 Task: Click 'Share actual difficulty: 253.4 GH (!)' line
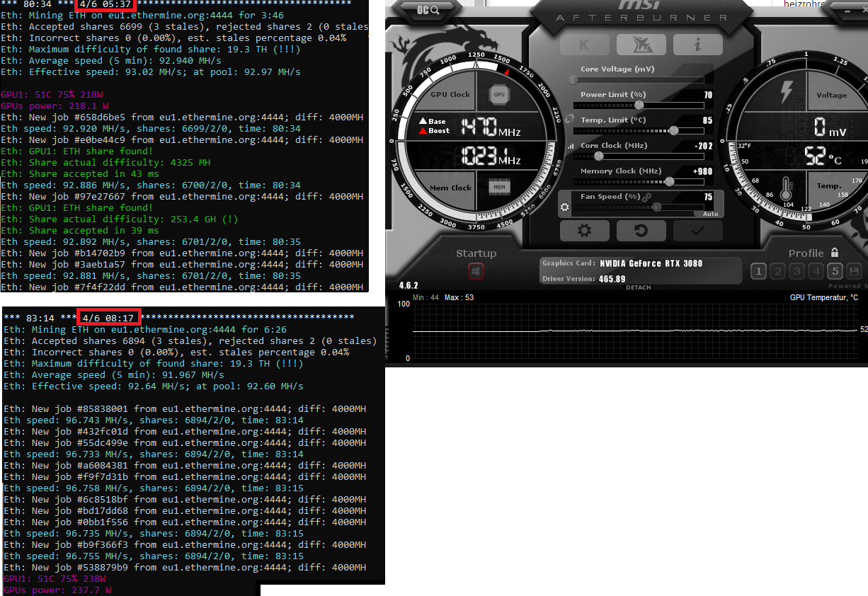(120, 219)
